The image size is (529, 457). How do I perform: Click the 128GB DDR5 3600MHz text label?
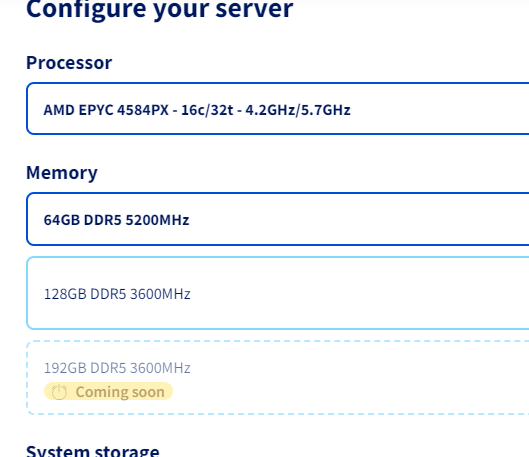point(117,294)
